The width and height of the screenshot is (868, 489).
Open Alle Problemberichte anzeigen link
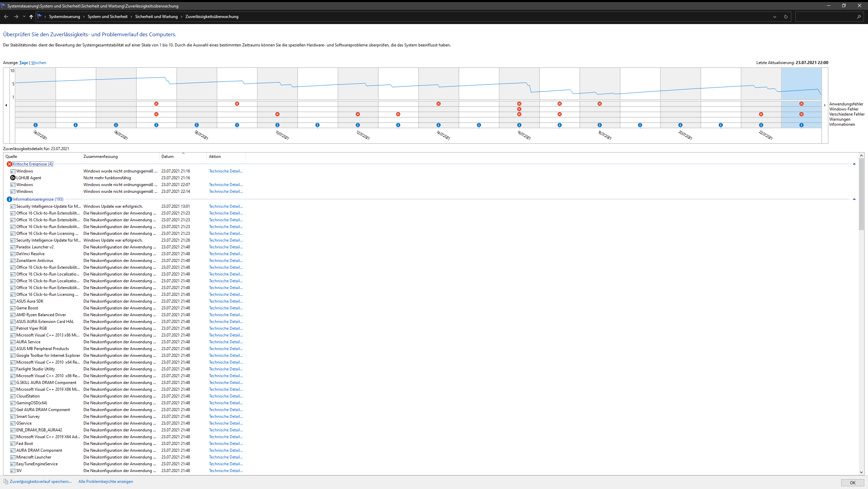tap(105, 482)
